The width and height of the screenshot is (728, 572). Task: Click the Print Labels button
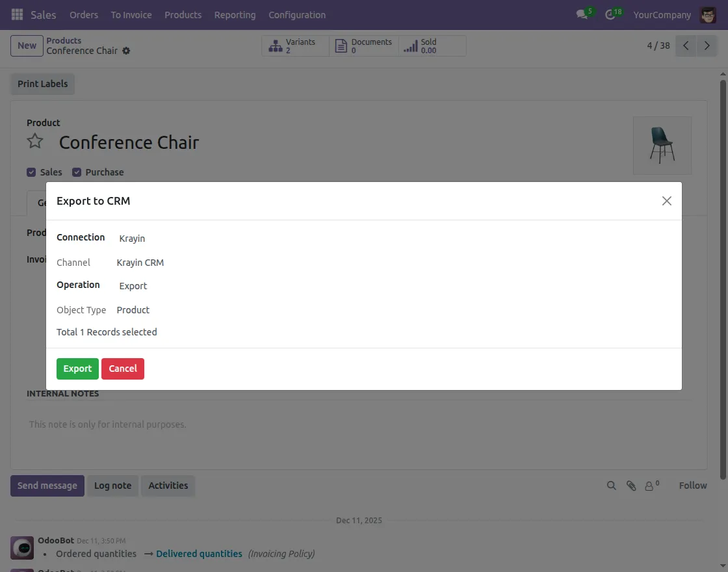[x=43, y=84]
